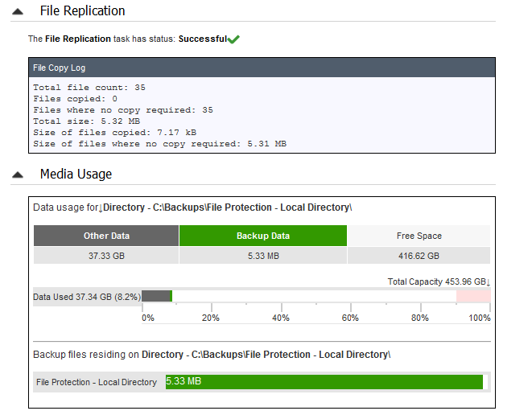Click the gray used portion of usage bar

point(156,297)
